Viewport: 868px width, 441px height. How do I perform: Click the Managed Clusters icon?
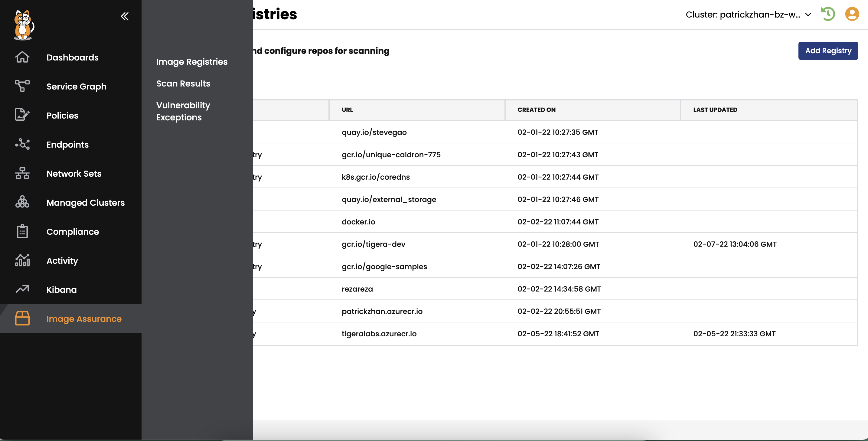tap(22, 202)
